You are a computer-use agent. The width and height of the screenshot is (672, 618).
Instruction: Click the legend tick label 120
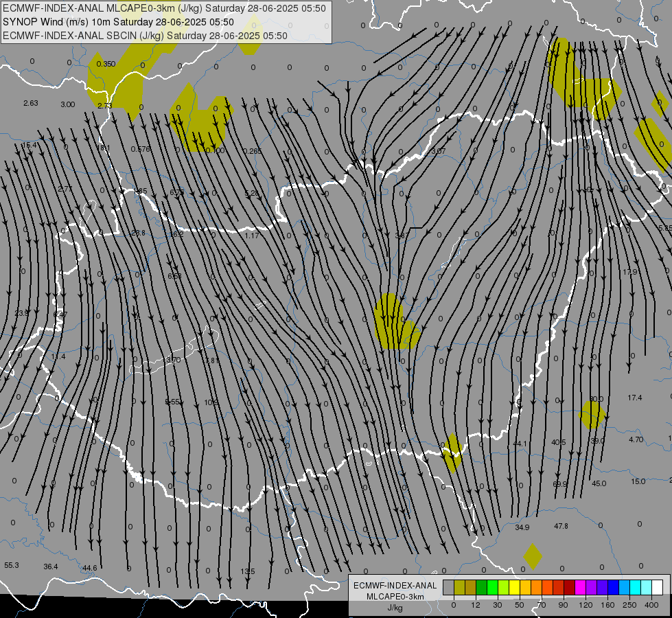point(586,605)
